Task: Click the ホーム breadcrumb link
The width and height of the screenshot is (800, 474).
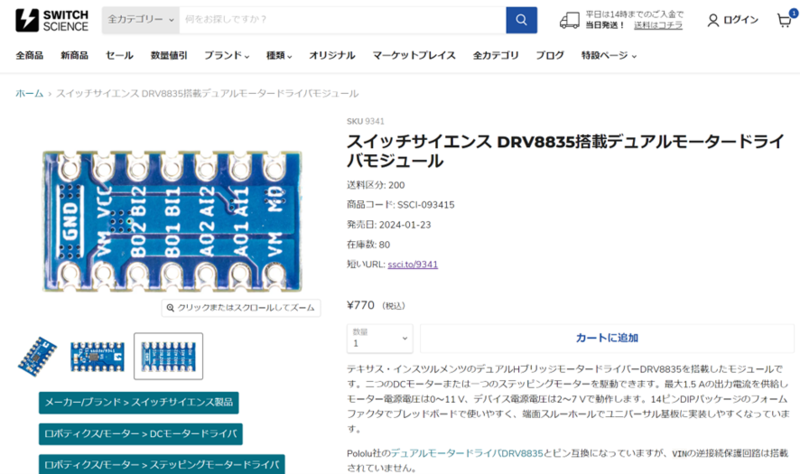Action: [x=29, y=93]
